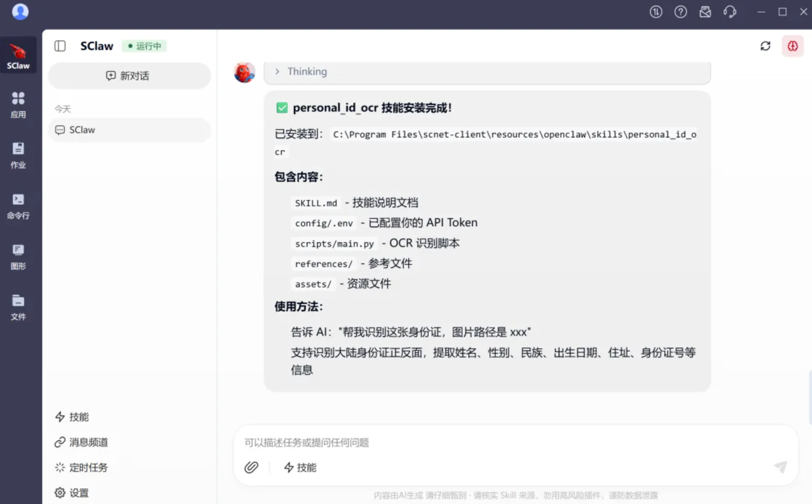
Task: Go to 作业 jobs section
Action: pyautogui.click(x=18, y=155)
